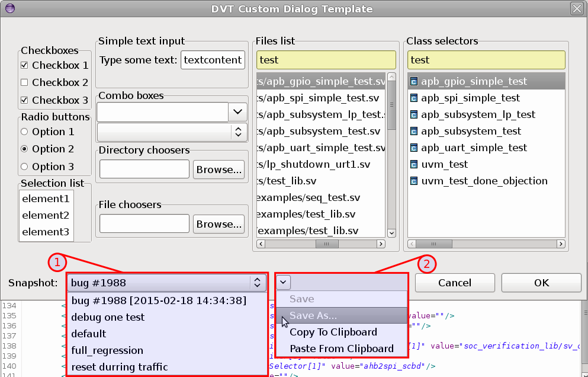
Task: Click the class icon beside apb_subsystem_test
Action: [413, 131]
